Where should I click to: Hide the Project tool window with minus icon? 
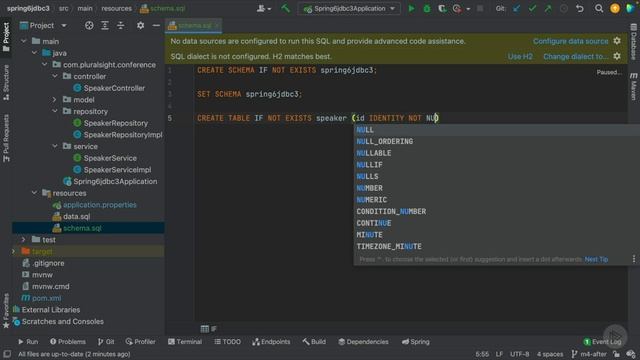[x=156, y=25]
